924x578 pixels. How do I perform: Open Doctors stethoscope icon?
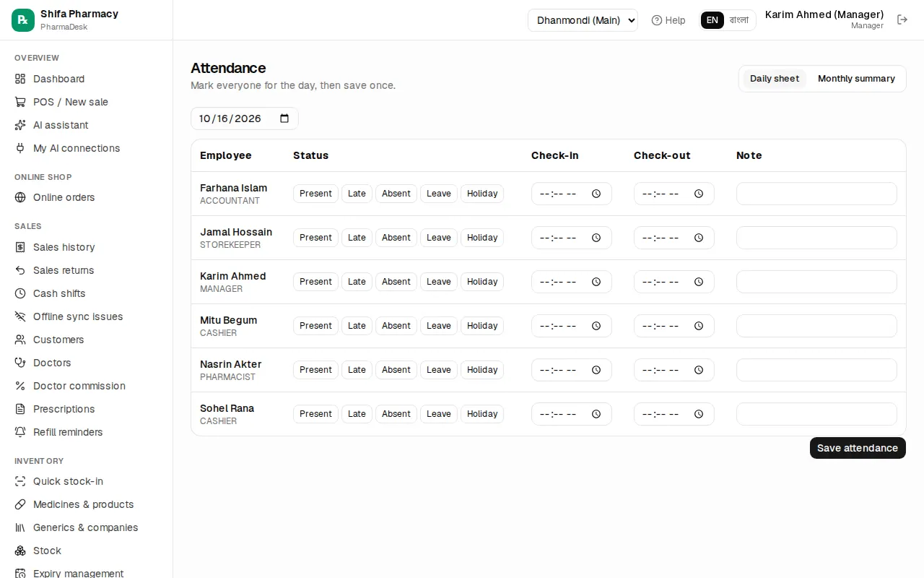pyautogui.click(x=20, y=363)
